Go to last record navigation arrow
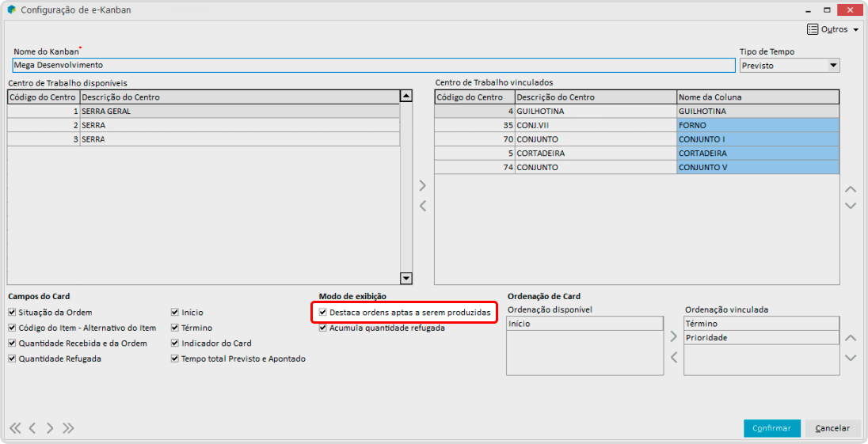The image size is (868, 444). click(x=68, y=428)
